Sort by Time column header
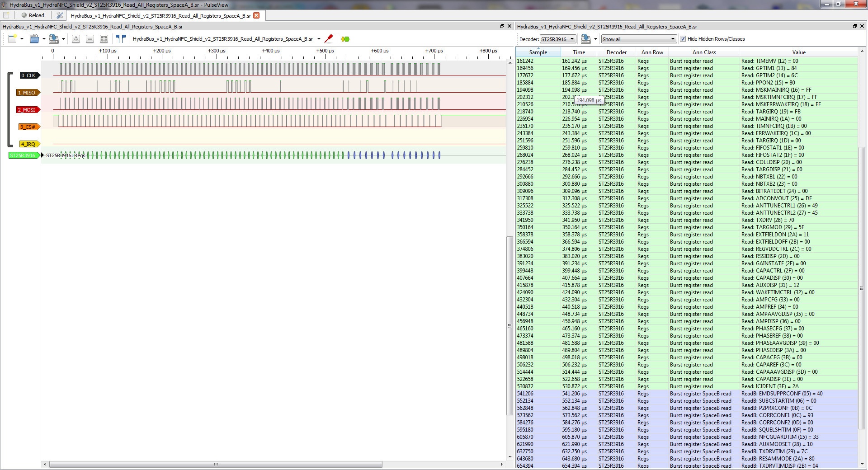 click(579, 52)
